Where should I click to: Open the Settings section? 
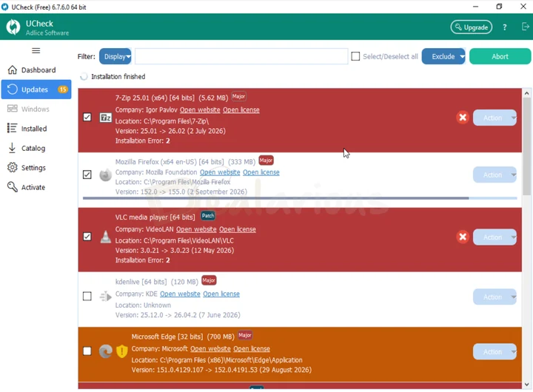36,167
